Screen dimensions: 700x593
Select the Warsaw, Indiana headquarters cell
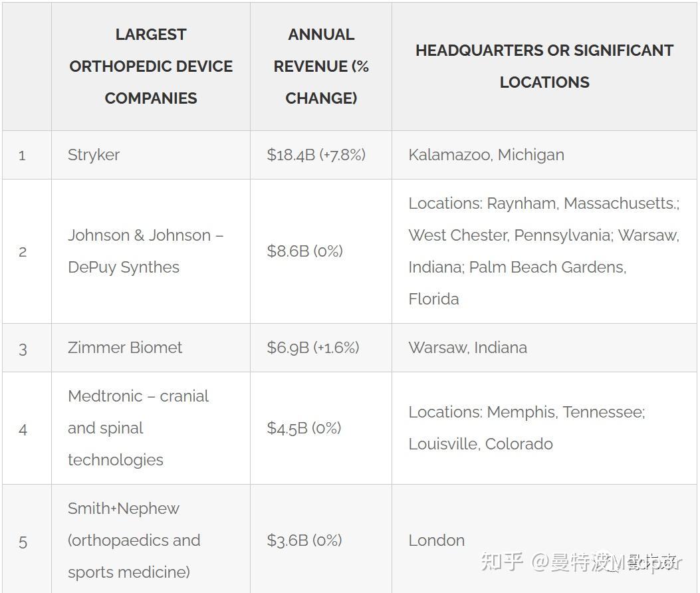pos(467,348)
